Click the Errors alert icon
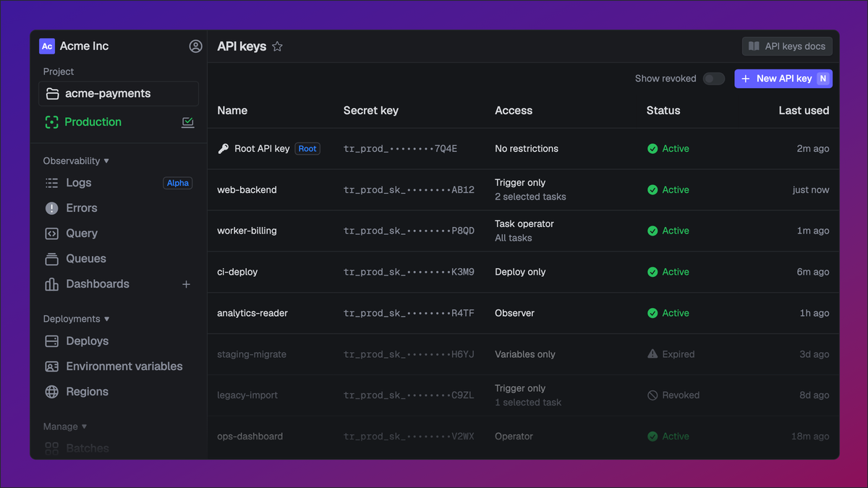Screen dimensions: 868x488 click(x=51, y=208)
